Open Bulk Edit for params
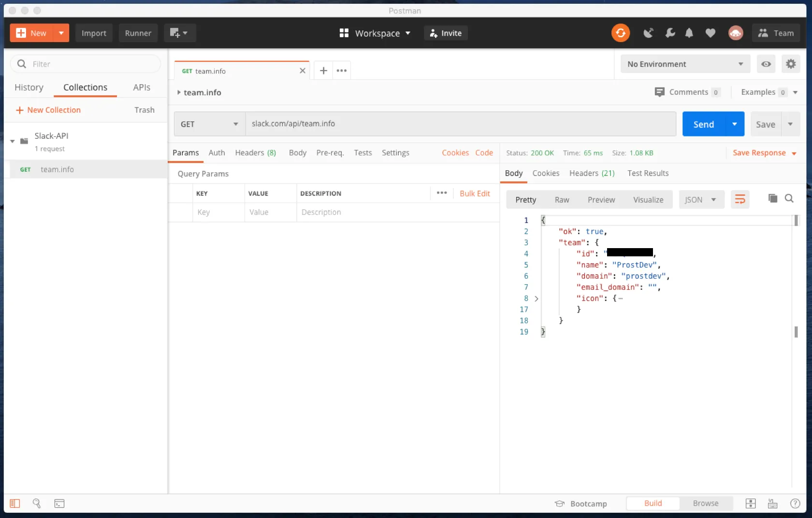The width and height of the screenshot is (812, 518). [475, 193]
